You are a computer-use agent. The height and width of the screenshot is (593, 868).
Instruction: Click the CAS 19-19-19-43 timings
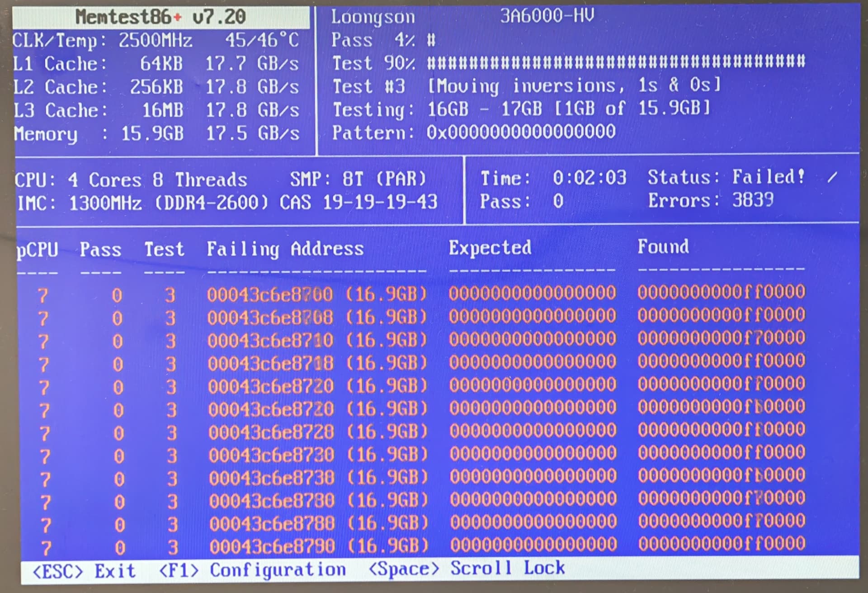359,202
